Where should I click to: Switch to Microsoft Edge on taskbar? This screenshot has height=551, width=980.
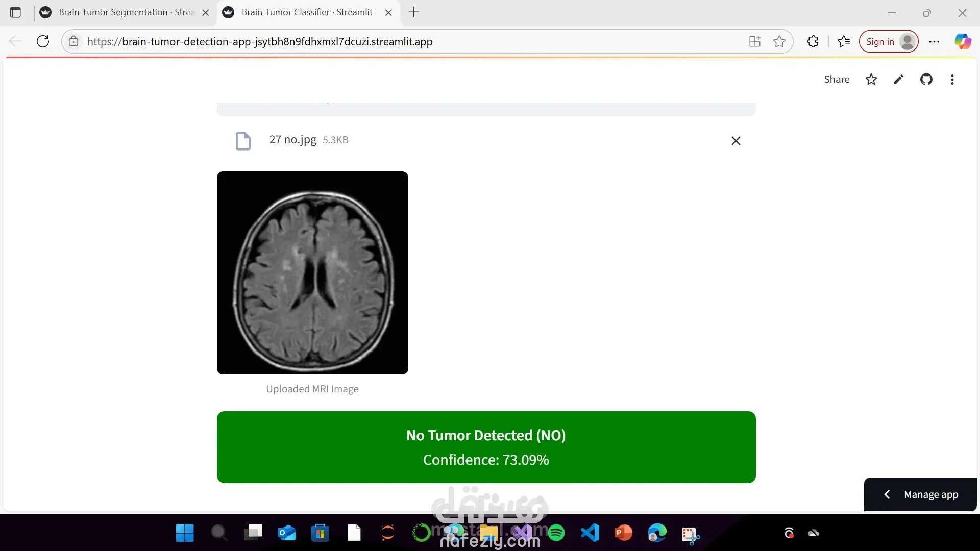657,533
